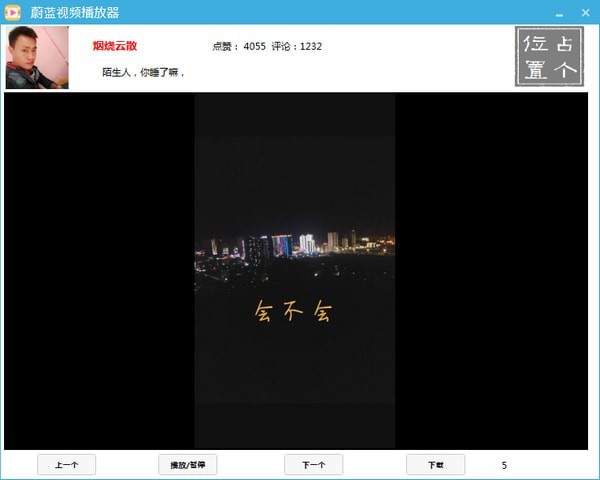
Task: Click the likes count 点赞 4055
Action: tap(239, 46)
